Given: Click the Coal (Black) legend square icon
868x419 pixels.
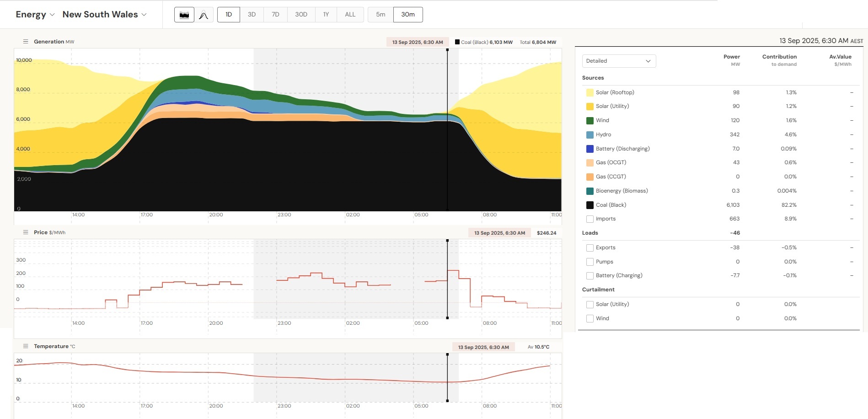Looking at the screenshot, I should click(456, 42).
